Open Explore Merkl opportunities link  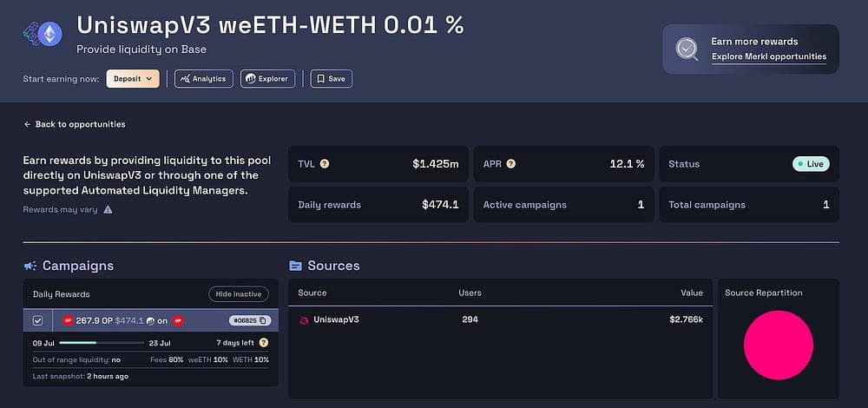(769, 56)
